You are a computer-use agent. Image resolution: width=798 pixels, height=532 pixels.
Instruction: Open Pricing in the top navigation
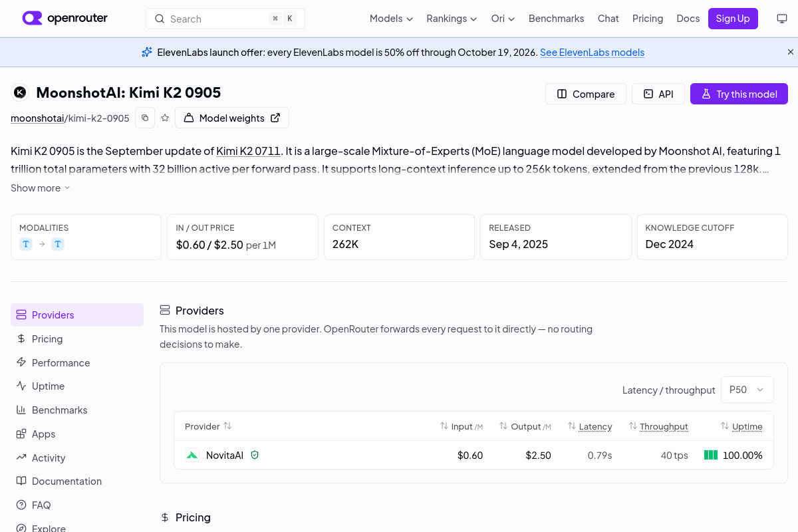(x=648, y=19)
